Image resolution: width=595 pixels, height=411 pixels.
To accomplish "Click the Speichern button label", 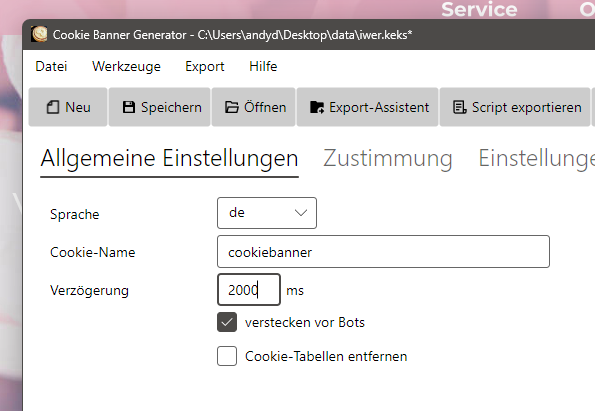I will point(171,107).
